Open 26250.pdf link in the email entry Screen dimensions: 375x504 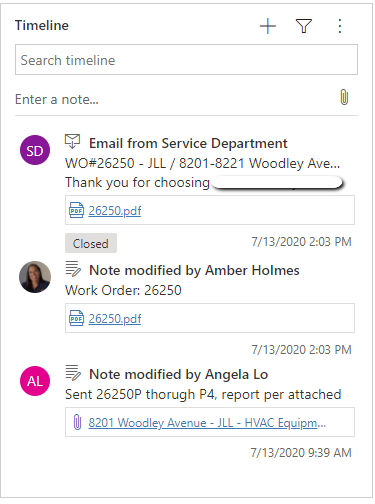pos(115,211)
